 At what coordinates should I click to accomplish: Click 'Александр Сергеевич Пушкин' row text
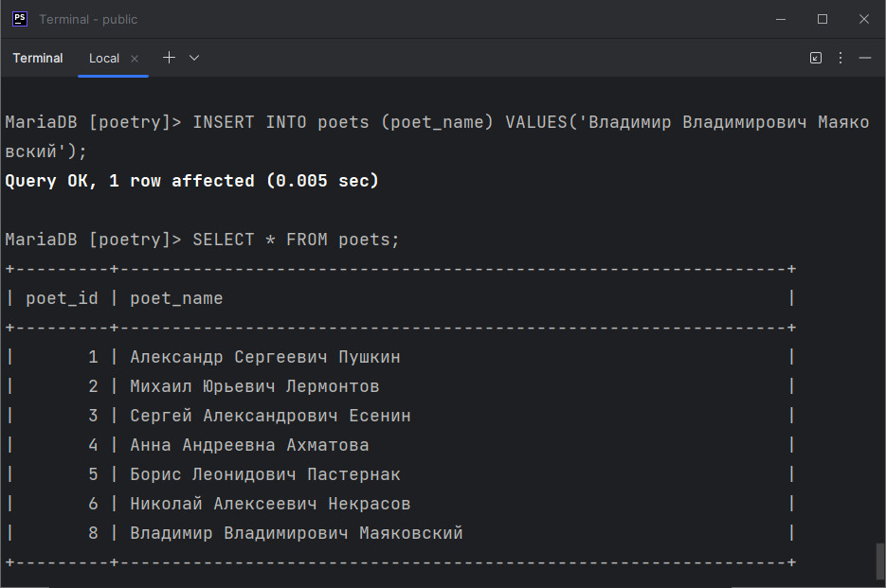pyautogui.click(x=265, y=357)
